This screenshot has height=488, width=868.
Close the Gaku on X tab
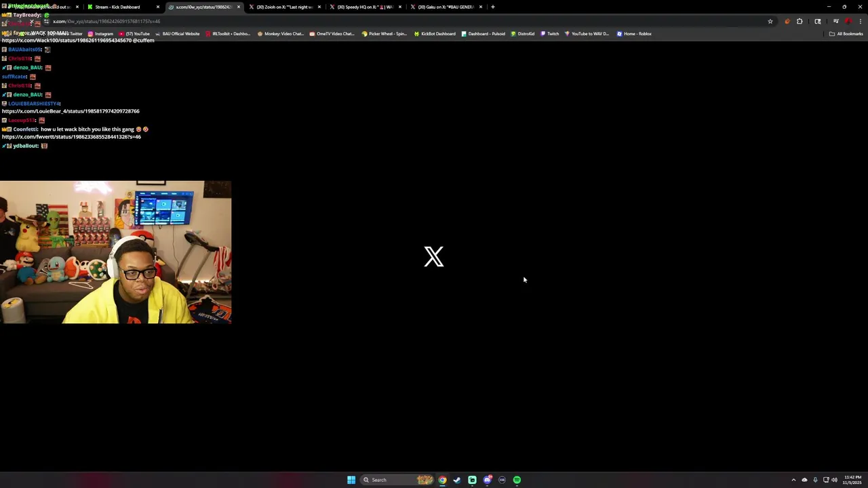click(481, 7)
